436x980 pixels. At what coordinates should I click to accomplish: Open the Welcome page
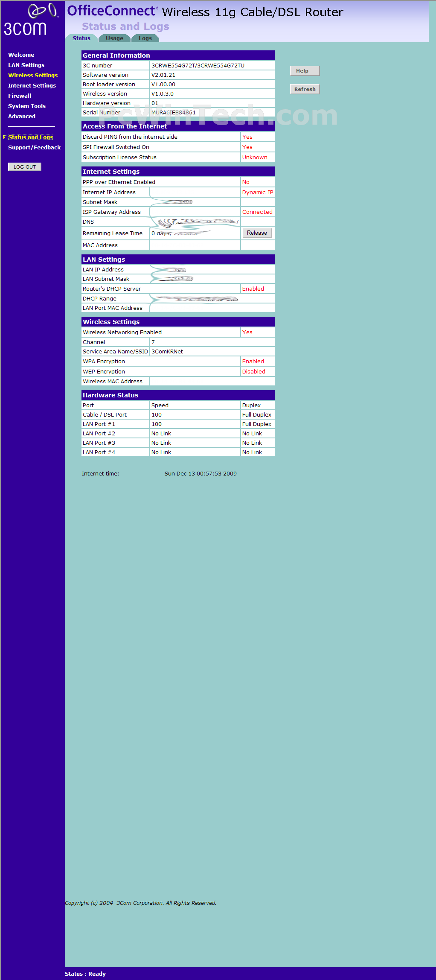click(21, 55)
